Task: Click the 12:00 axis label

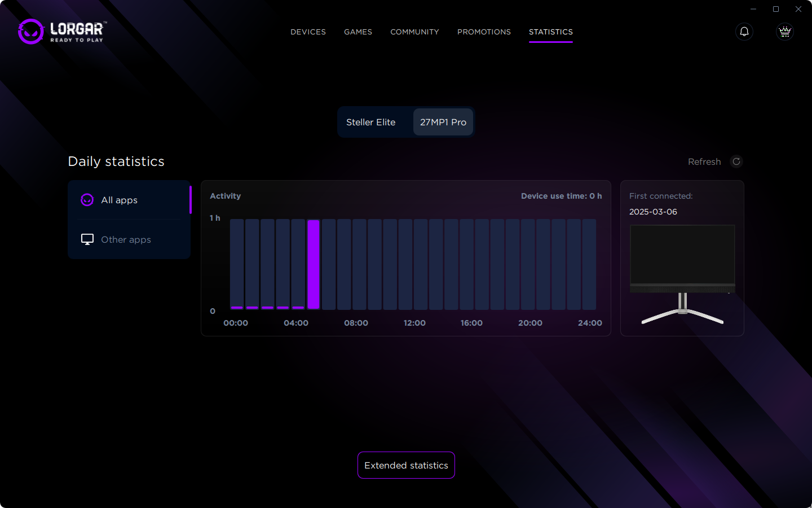Action: 414,323
